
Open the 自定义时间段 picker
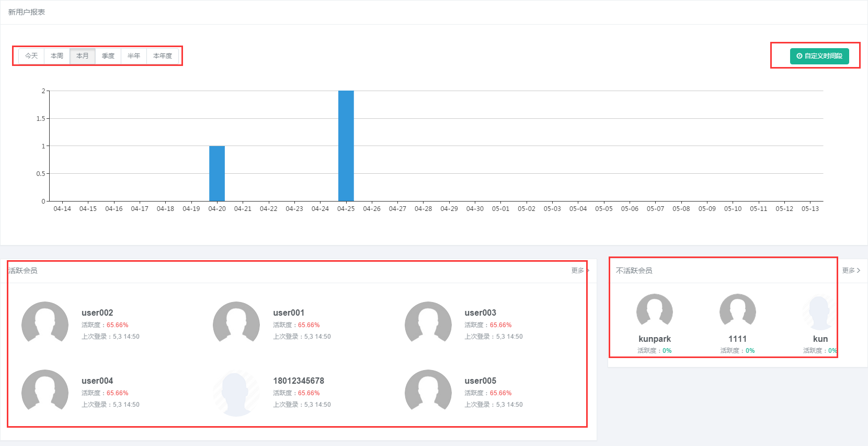819,56
